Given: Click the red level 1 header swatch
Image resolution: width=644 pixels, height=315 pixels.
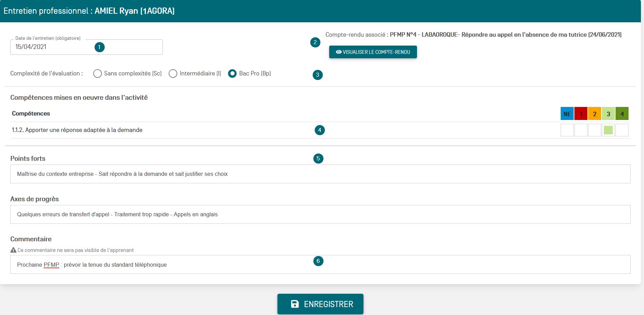Looking at the screenshot, I should point(581,114).
